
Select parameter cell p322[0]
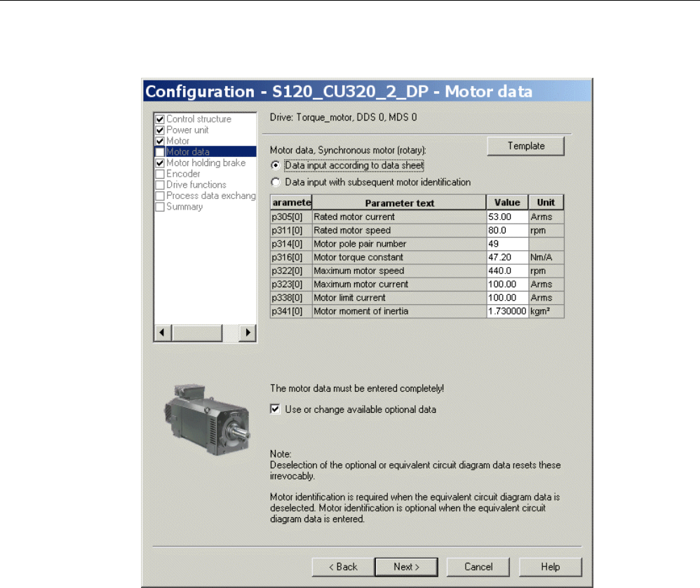(x=291, y=271)
